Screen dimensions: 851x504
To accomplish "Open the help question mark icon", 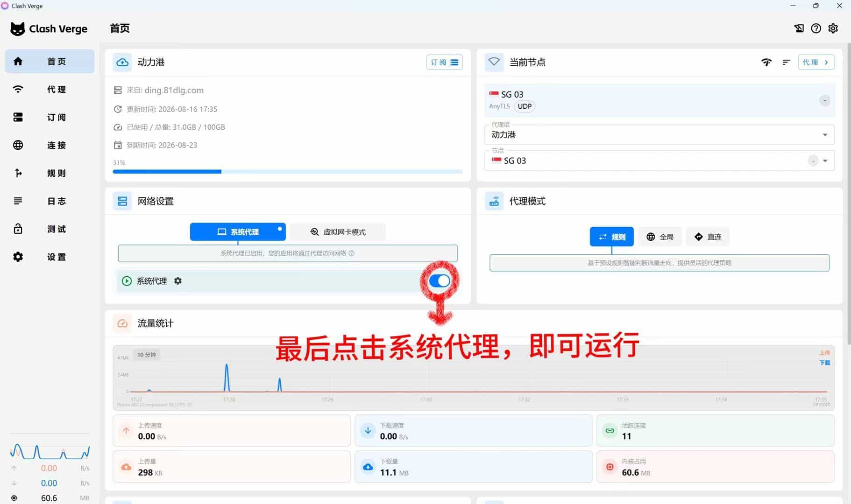I will [816, 28].
